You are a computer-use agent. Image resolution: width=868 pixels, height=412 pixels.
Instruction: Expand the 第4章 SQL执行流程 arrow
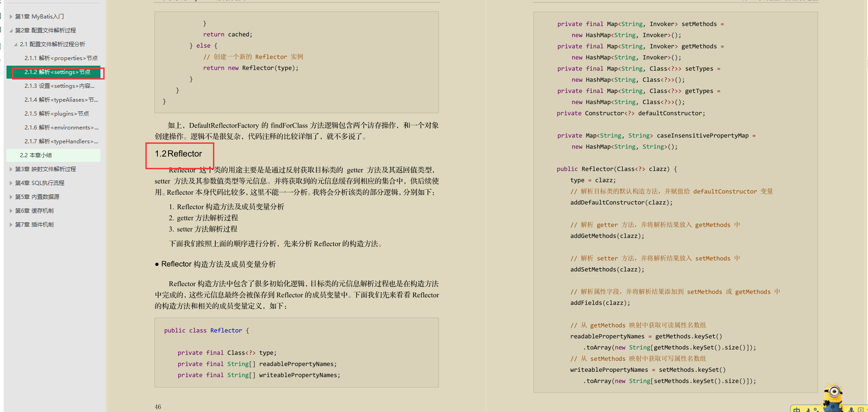(11, 183)
